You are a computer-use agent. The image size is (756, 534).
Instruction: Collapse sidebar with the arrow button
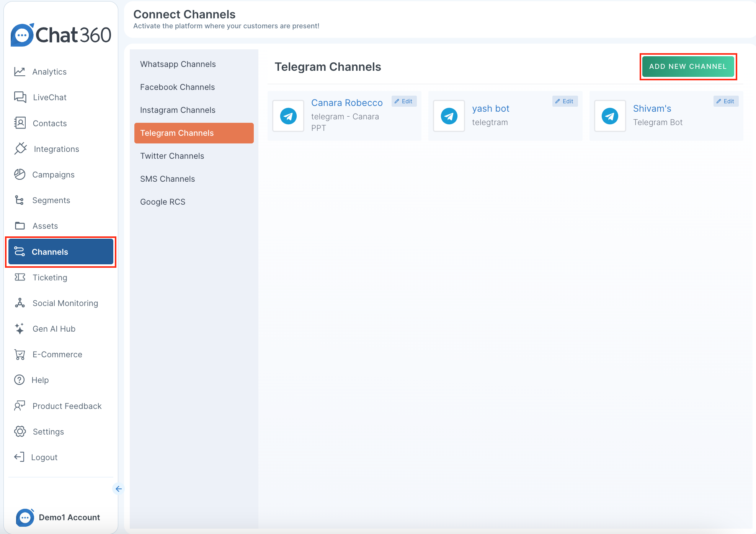tap(119, 489)
